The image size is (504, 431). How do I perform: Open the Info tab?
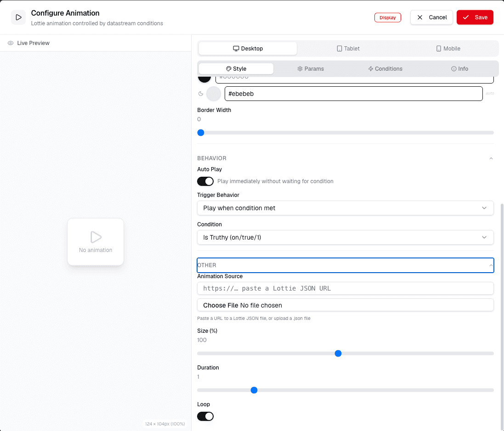tap(459, 69)
